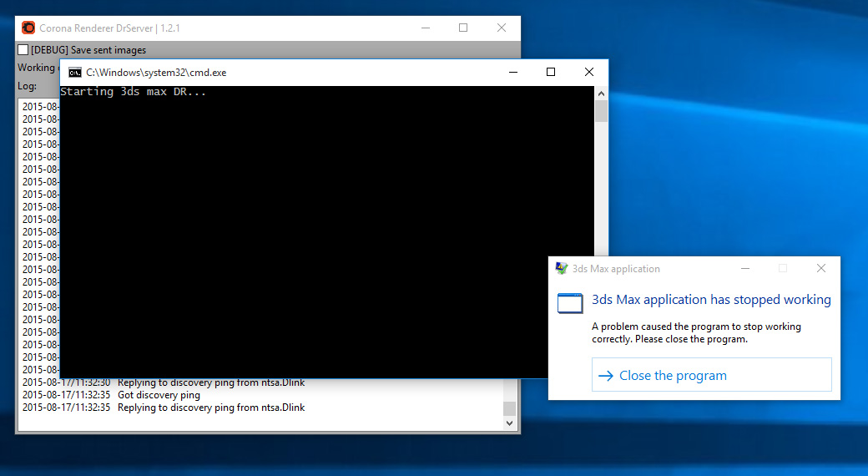Close the 3ds Max error dialog
Image resolution: width=868 pixels, height=476 pixels.
point(821,269)
